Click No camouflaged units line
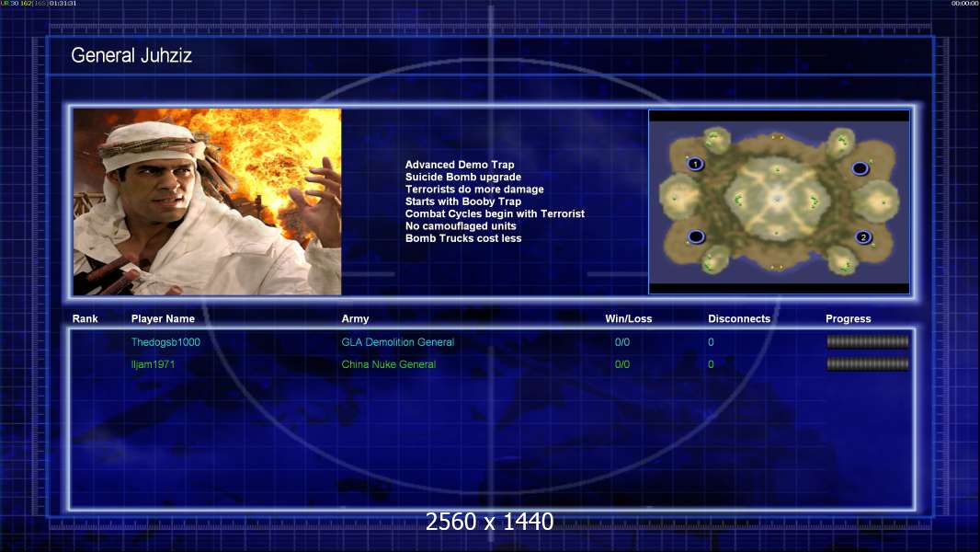980x552 pixels. [x=461, y=225]
